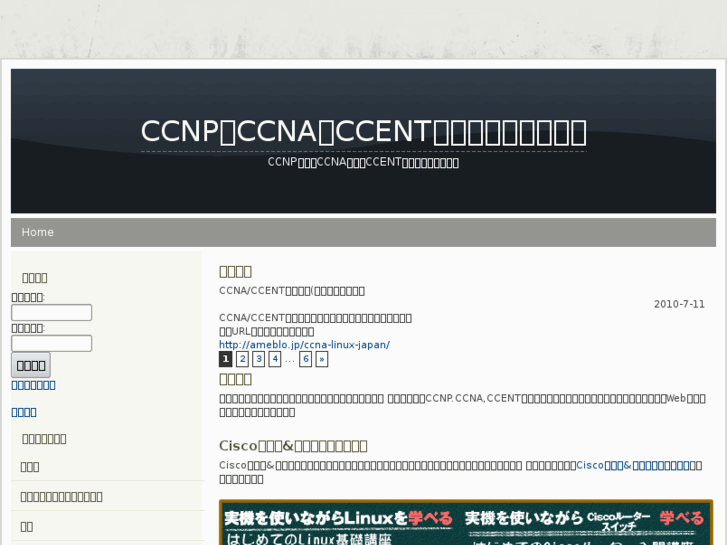Click the Linux course banner image
Image resolution: width=727 pixels, height=545 pixels.
click(x=340, y=523)
